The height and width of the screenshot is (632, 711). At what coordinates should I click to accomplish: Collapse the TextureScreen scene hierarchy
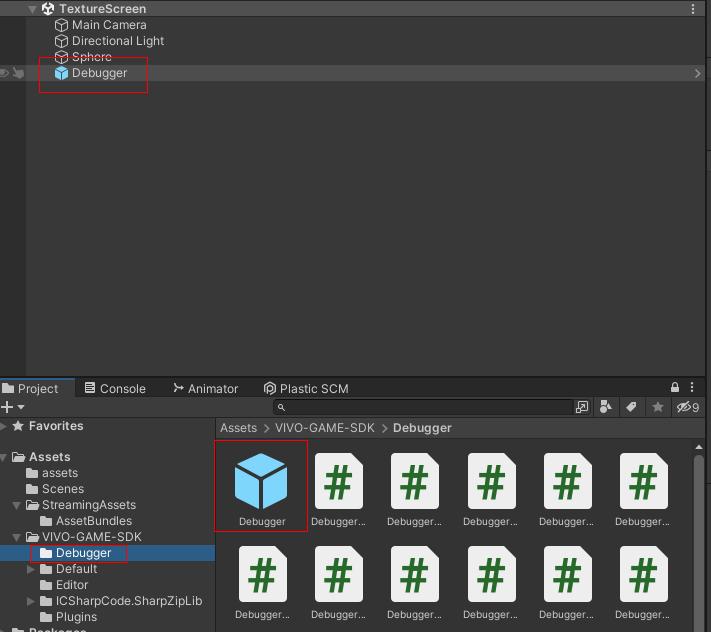pyautogui.click(x=33, y=9)
